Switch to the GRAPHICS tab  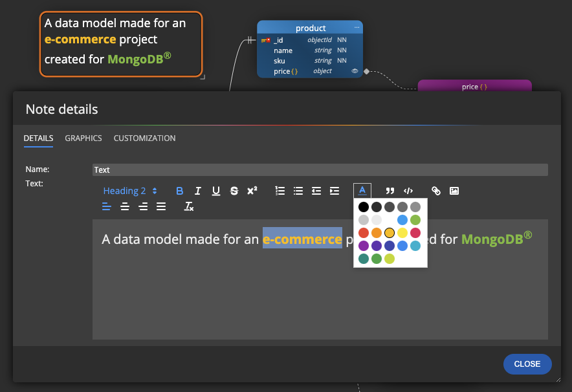pos(83,138)
